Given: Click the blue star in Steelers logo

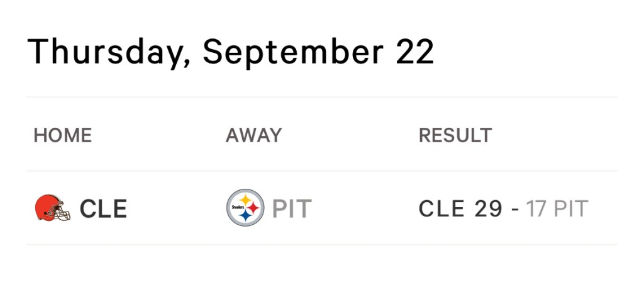Looking at the screenshot, I should point(246,217).
